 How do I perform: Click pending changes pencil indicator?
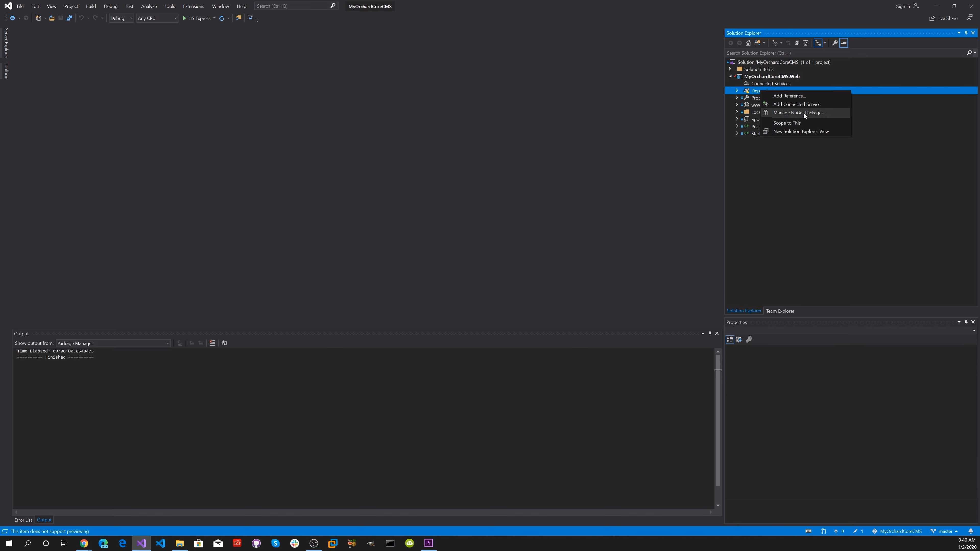tap(858, 531)
